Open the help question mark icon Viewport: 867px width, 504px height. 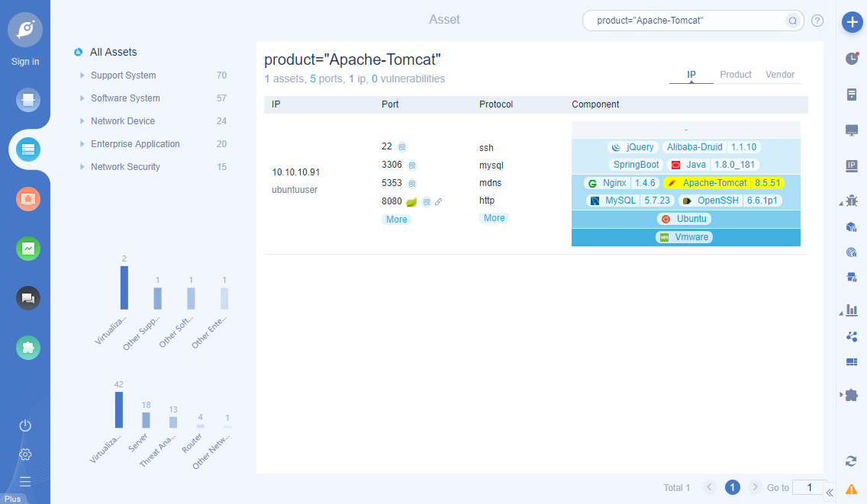point(817,21)
